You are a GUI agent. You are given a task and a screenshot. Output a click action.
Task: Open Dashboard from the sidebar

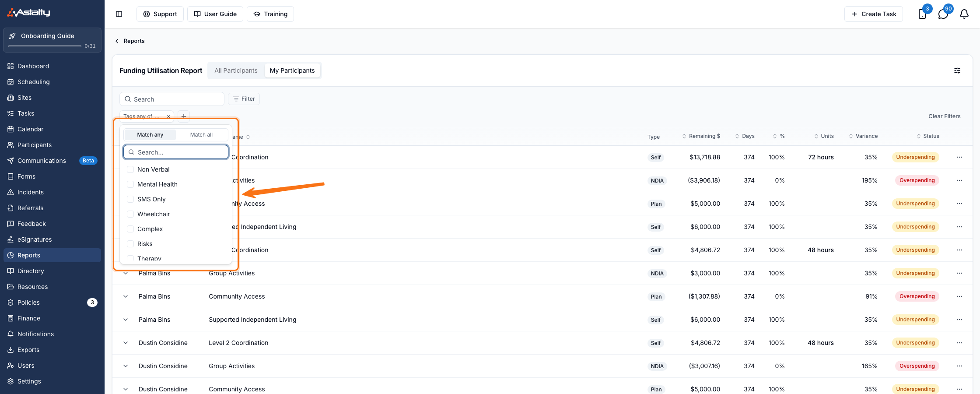point(52,66)
